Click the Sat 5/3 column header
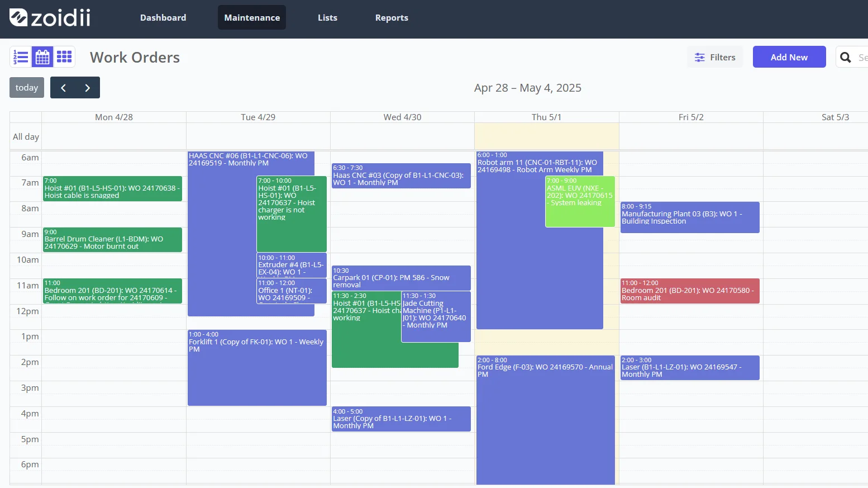The image size is (868, 488). [x=835, y=117]
